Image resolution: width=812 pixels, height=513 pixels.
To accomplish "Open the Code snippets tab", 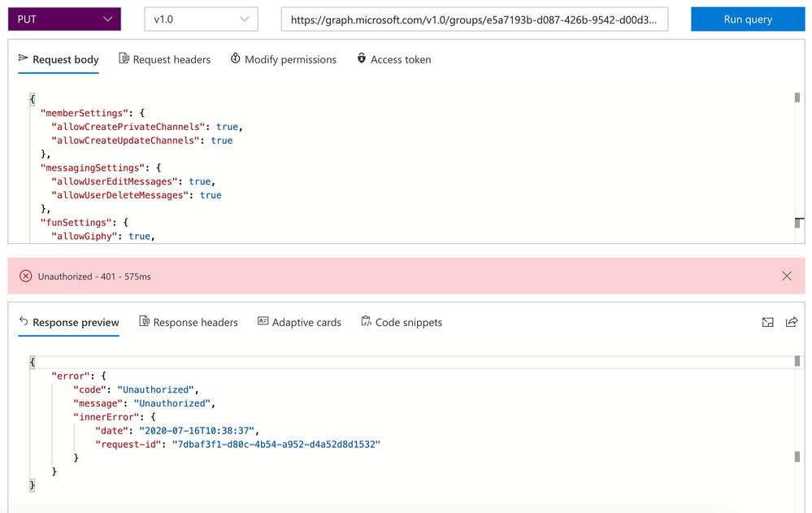I will 408,323.
